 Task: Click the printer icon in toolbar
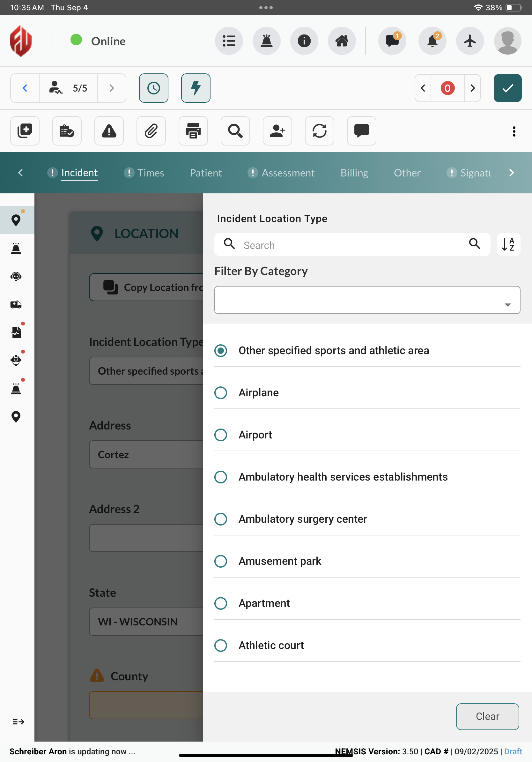coord(193,131)
